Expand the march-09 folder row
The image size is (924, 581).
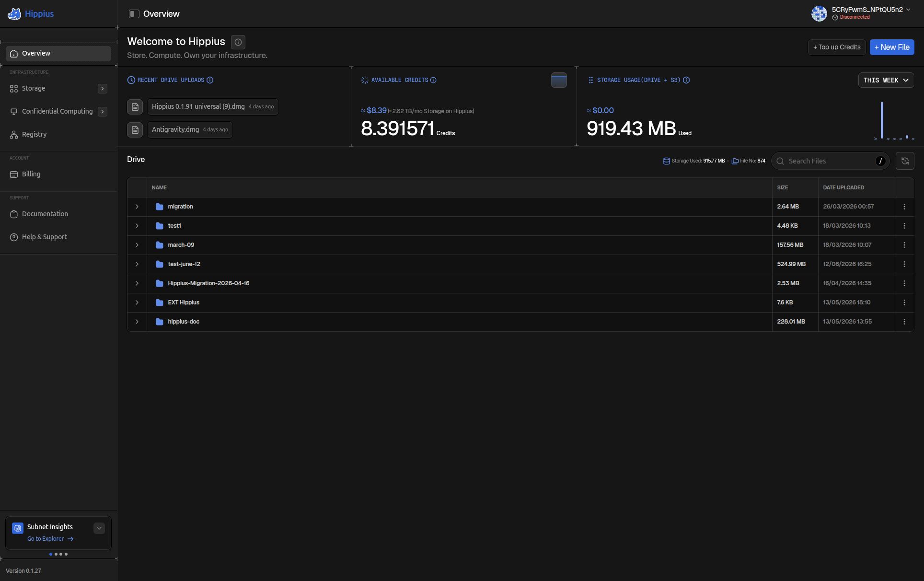(x=137, y=245)
